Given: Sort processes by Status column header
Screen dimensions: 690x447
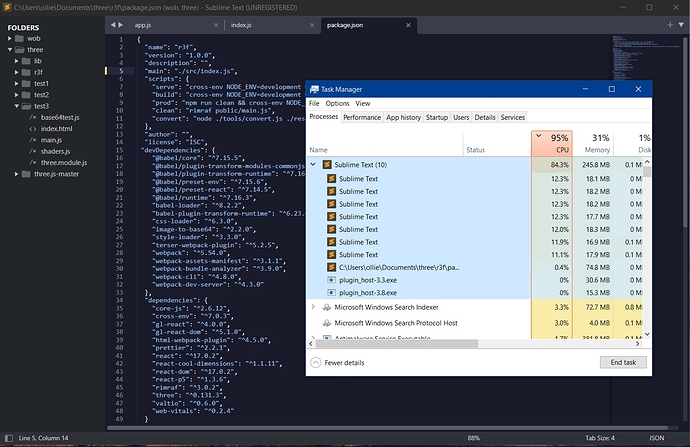Looking at the screenshot, I should (497, 143).
